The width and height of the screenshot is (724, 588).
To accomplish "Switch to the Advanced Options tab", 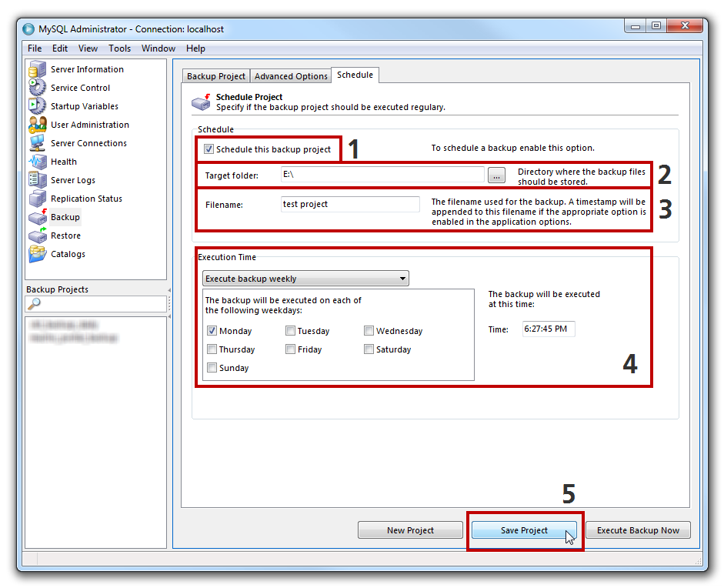I will click(291, 76).
